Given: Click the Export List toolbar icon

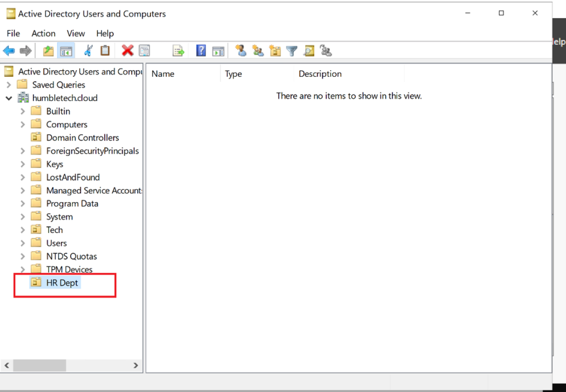Looking at the screenshot, I should click(178, 51).
